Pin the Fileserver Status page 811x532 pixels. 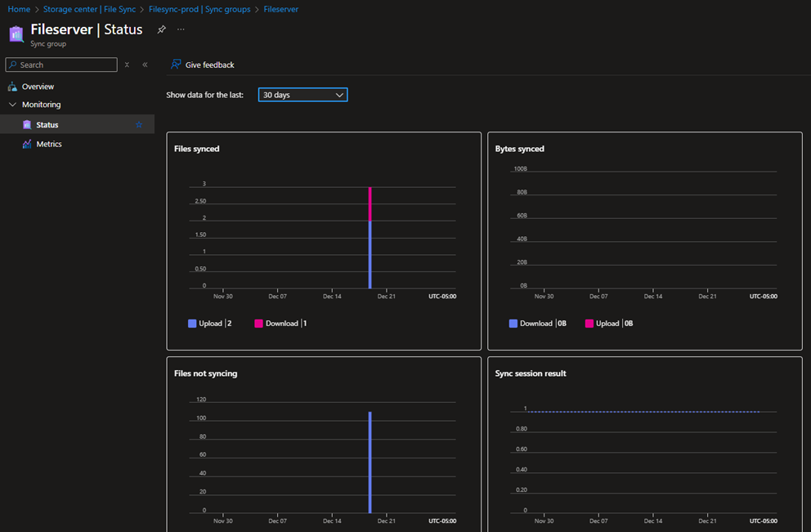coord(161,29)
